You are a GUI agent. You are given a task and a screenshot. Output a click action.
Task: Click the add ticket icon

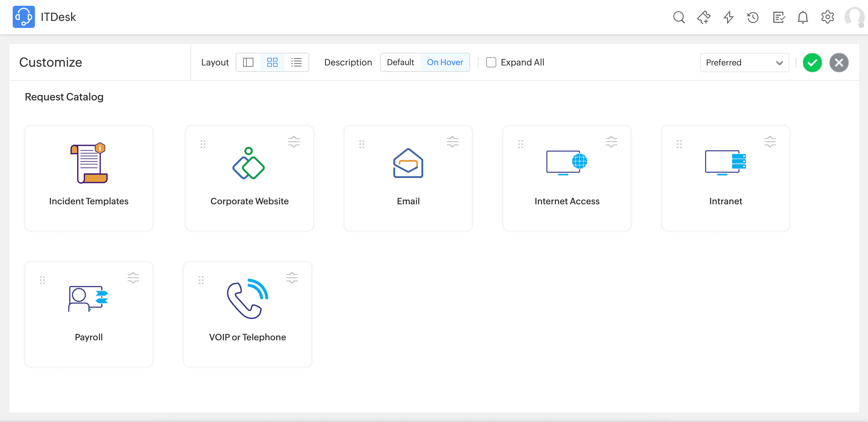[x=704, y=17]
